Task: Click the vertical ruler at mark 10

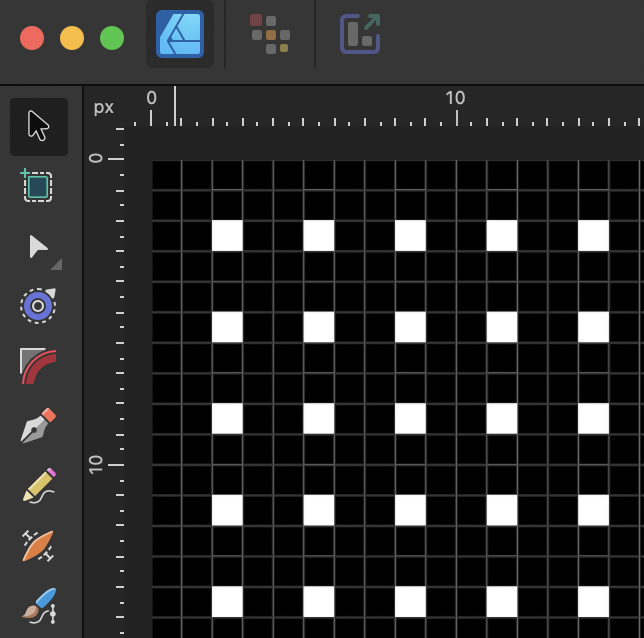Action: click(x=96, y=465)
